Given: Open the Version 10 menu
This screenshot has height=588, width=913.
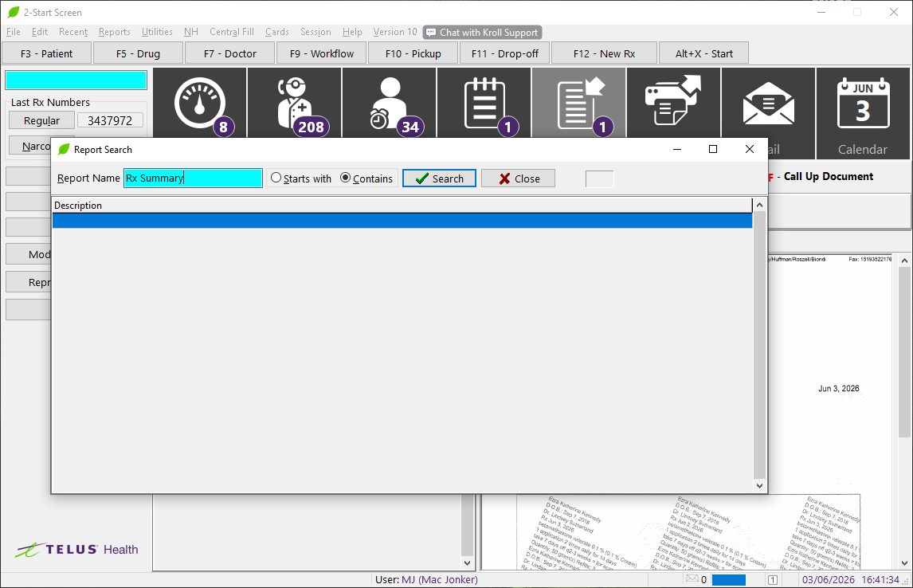Looking at the screenshot, I should [395, 32].
